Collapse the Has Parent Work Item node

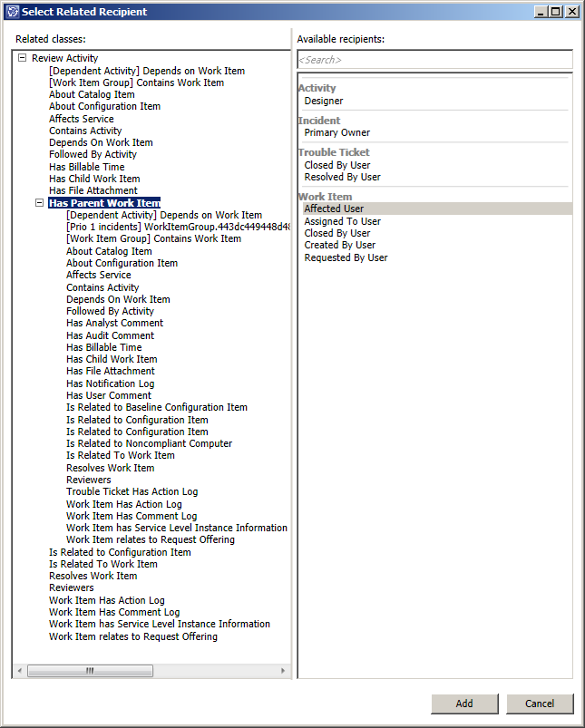[40, 203]
